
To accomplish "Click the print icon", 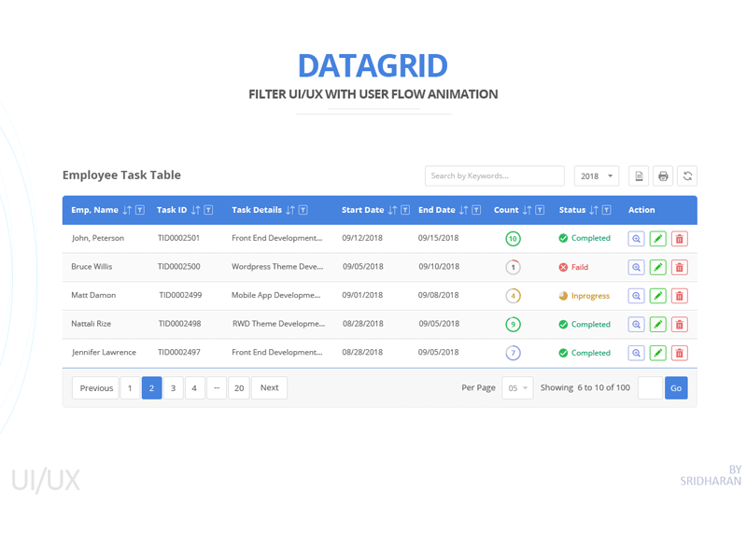I will pos(663,175).
